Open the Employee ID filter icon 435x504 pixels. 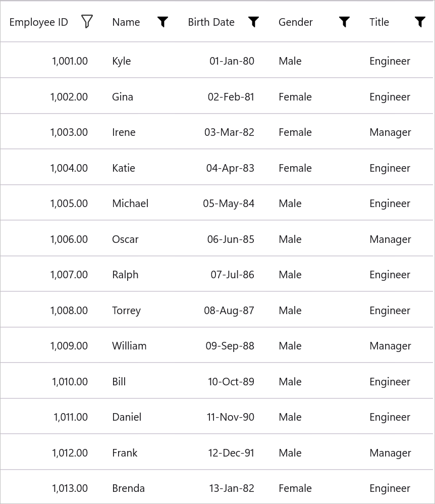pos(87,22)
